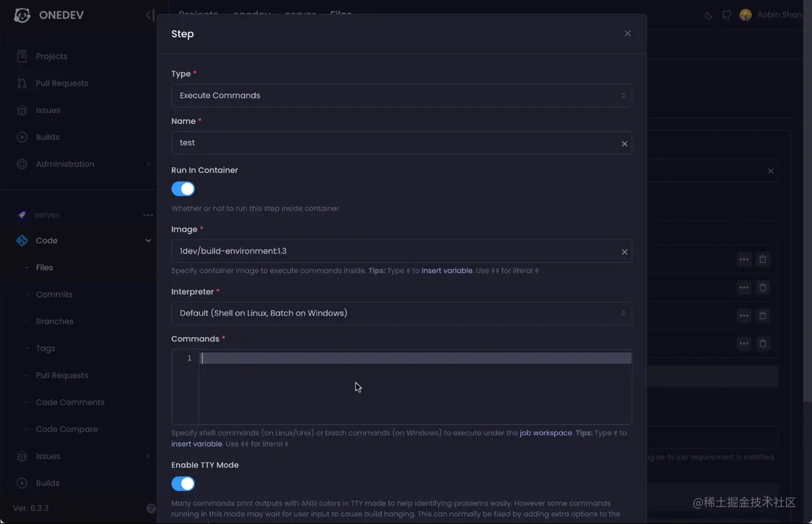Click the job workspace link

click(x=546, y=433)
